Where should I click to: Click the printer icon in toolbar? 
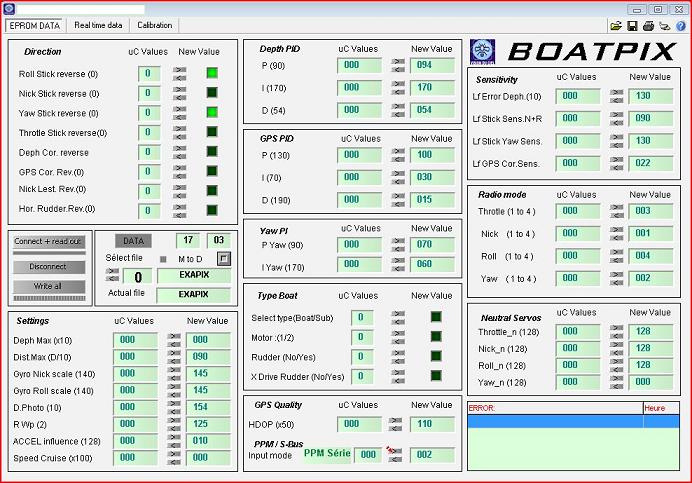point(648,25)
